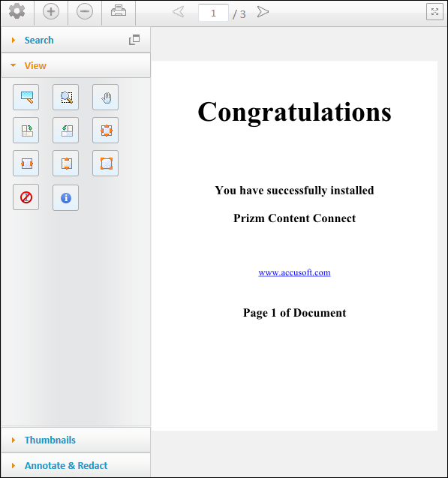Fit the page to width

click(26, 164)
